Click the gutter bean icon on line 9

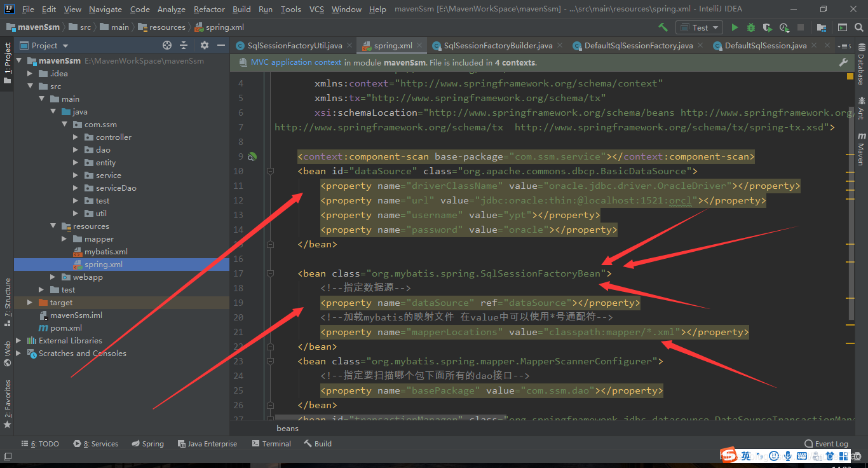(x=252, y=156)
